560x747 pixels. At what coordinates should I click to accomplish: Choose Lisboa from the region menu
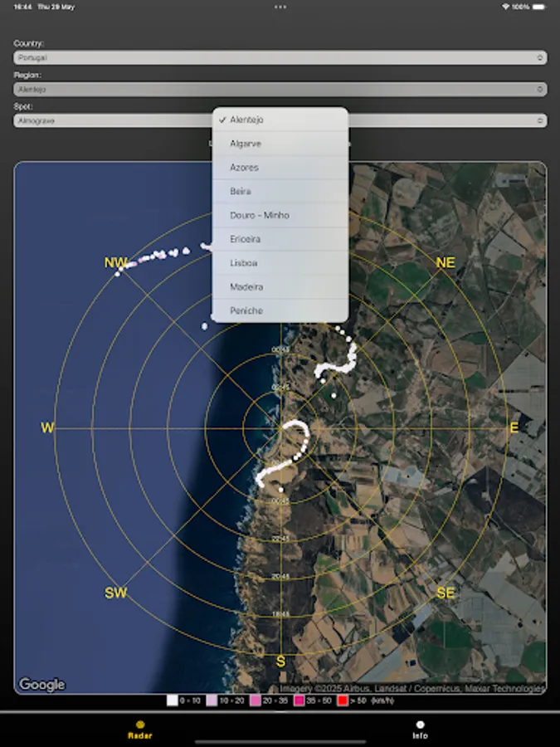tap(280, 262)
